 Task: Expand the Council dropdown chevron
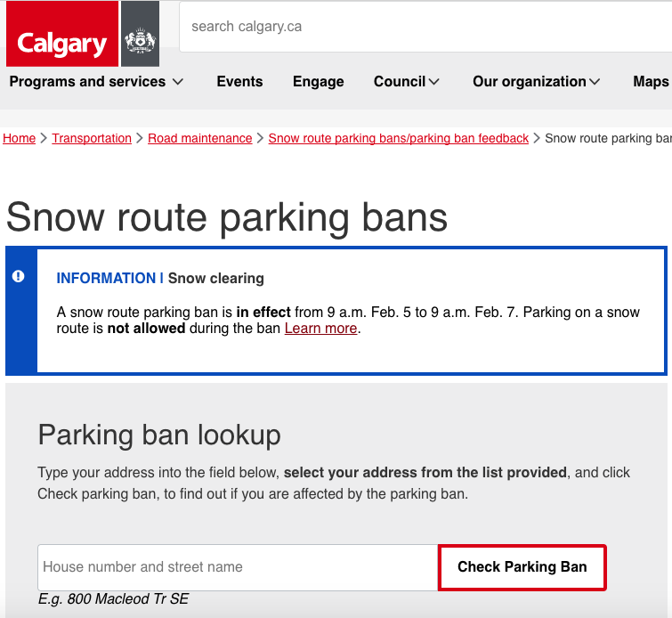(x=433, y=82)
